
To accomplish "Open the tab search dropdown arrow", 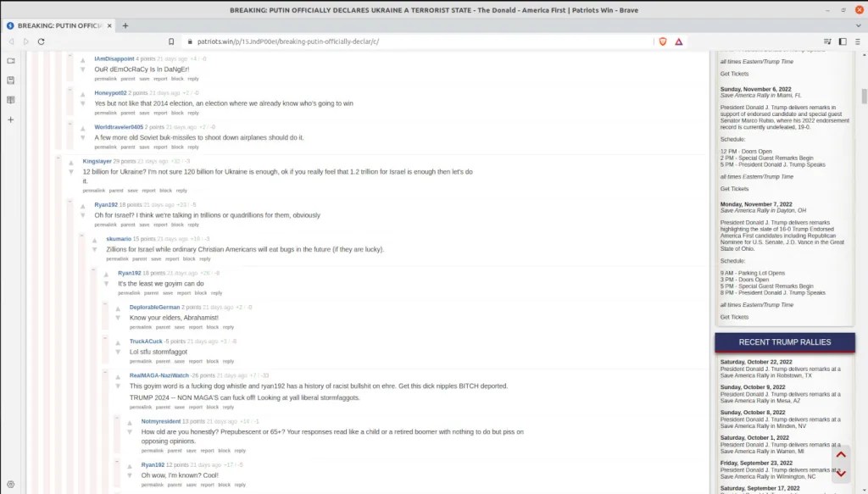I will [859, 25].
